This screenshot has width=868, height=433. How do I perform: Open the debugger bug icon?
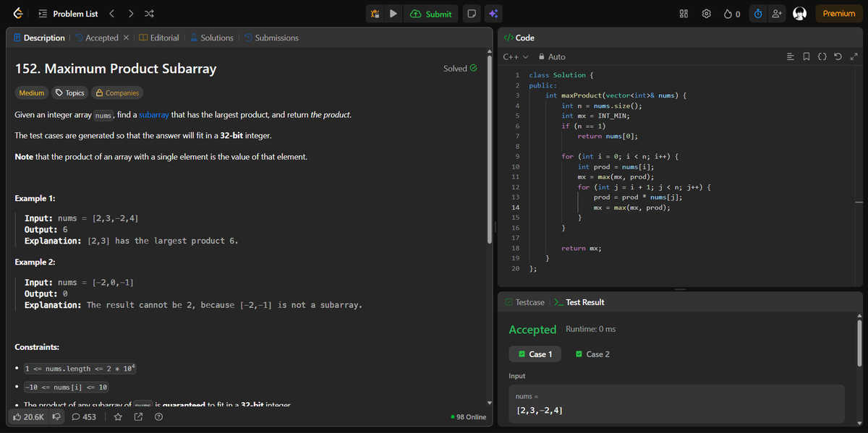(375, 14)
